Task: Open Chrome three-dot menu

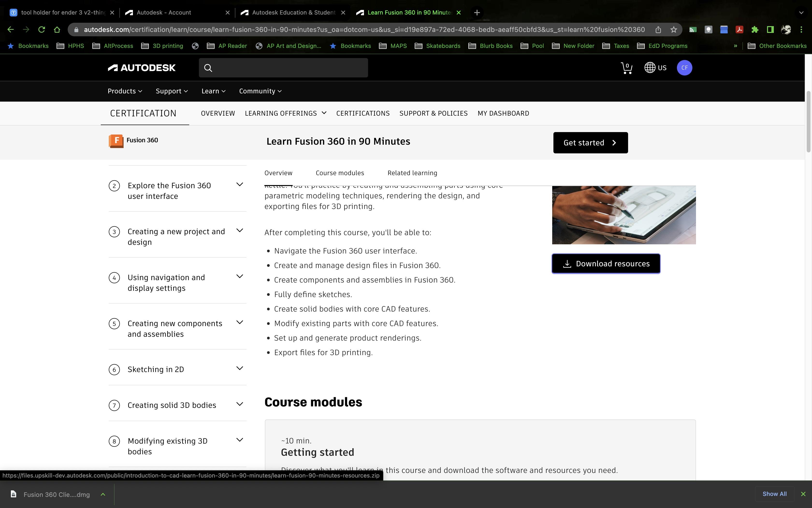Action: [801, 30]
